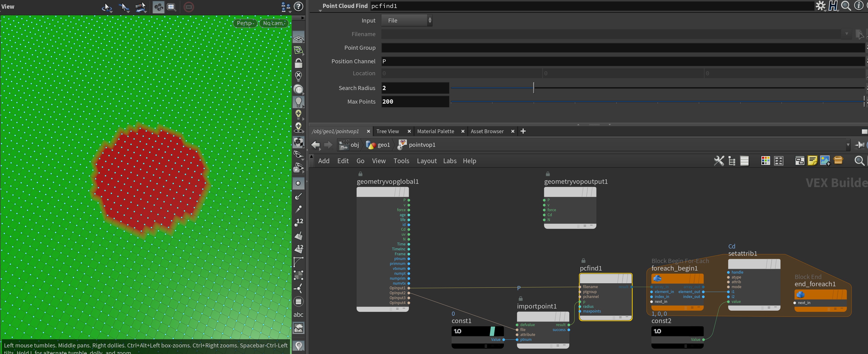Adjust the Search Radius slider
This screenshot has height=354, width=868.
(x=533, y=88)
